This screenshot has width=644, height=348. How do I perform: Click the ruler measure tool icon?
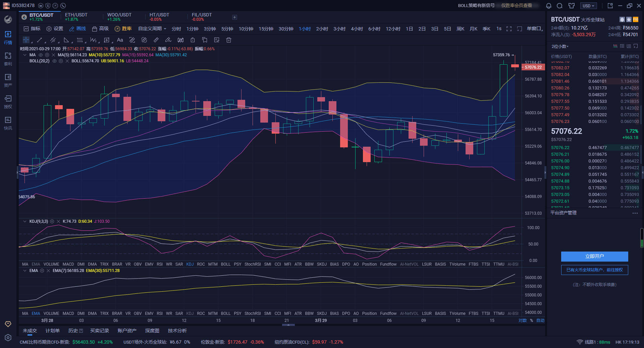[x=156, y=40]
